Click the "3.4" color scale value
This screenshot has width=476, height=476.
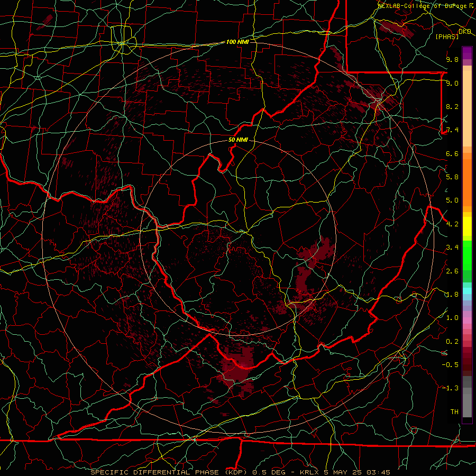click(x=452, y=248)
